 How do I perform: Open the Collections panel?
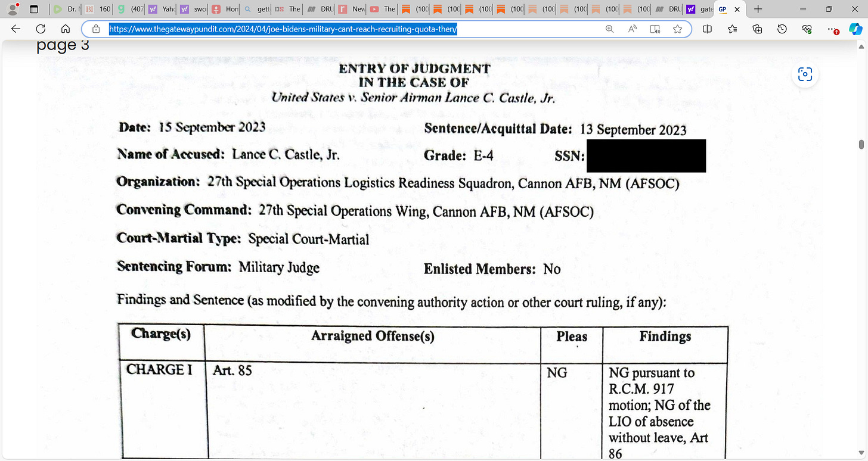(x=758, y=29)
